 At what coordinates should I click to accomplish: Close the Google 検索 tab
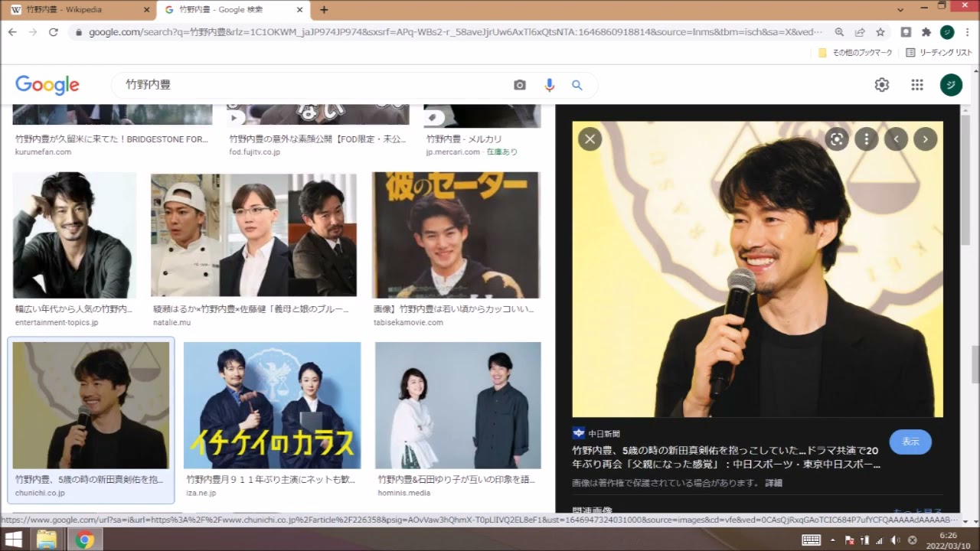(299, 10)
